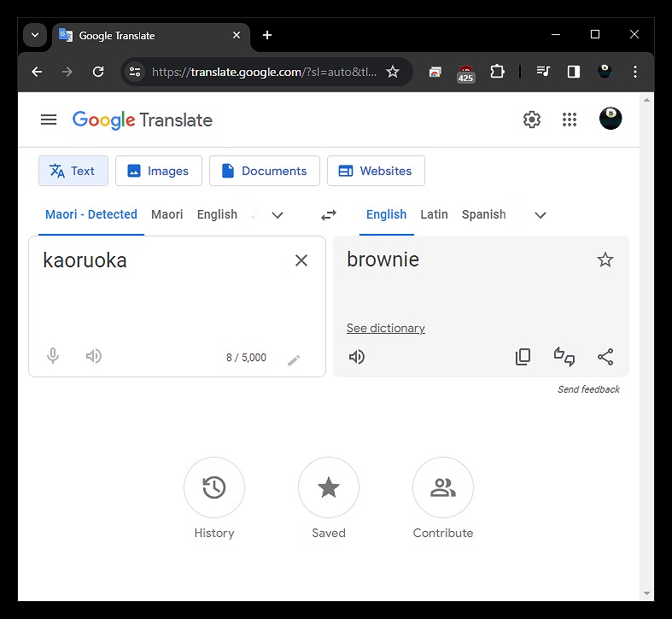This screenshot has height=619, width=672.
Task: Toggle the browser side panel
Action: click(x=574, y=72)
